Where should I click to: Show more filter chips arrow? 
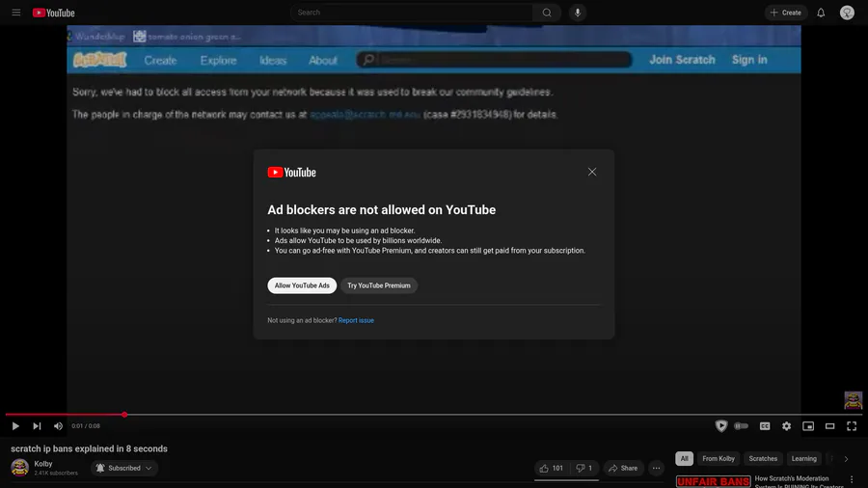[846, 459]
